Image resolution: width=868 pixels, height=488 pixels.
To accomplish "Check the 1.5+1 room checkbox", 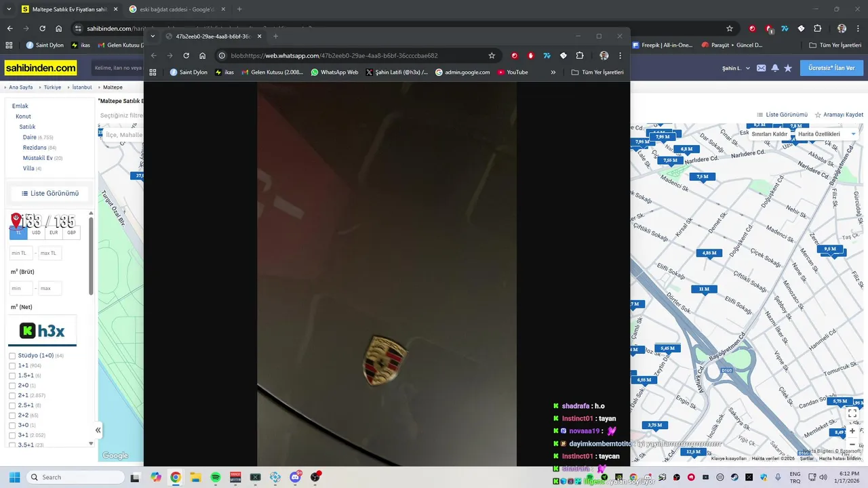I will point(12,375).
